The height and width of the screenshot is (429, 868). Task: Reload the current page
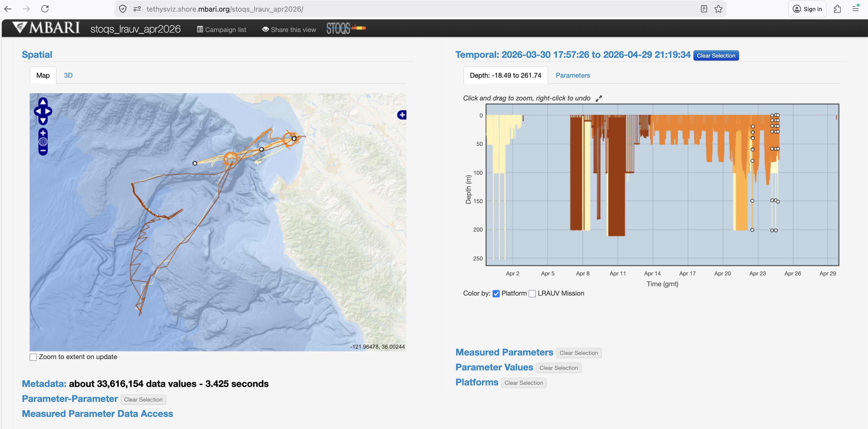pos(45,9)
